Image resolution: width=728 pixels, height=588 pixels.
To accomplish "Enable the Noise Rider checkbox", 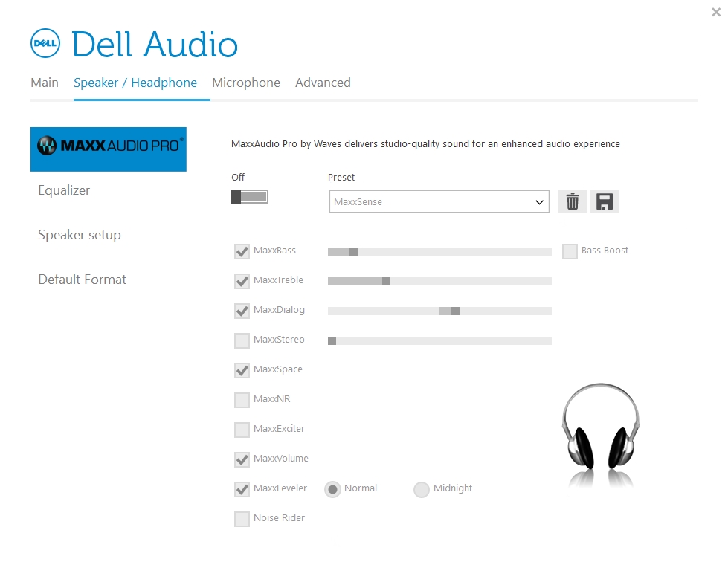I will click(242, 519).
